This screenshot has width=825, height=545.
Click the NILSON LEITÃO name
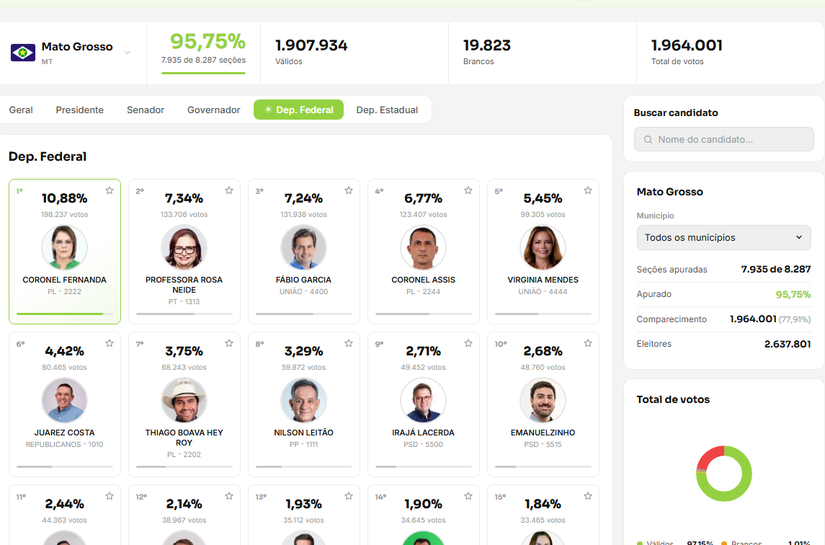point(304,432)
